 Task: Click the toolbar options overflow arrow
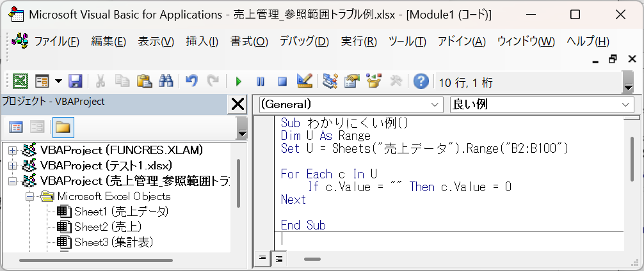click(628, 82)
